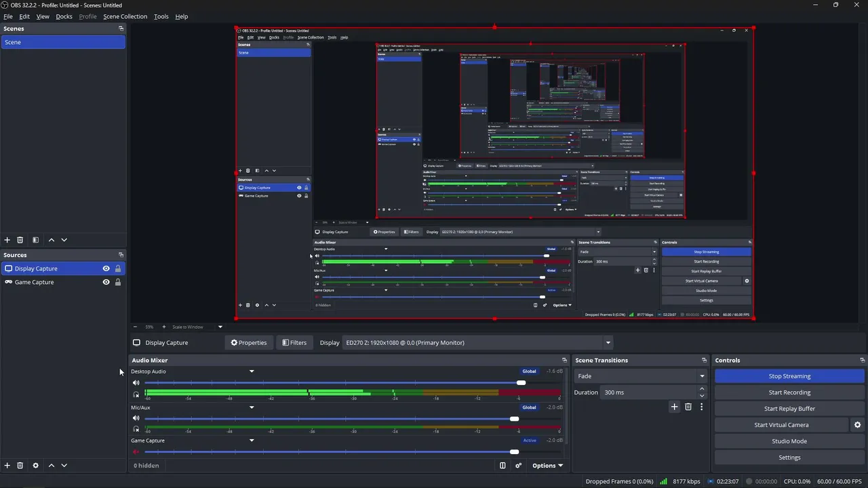868x488 pixels.
Task: Mute Desktop Audio with the speaker icon
Action: [136, 383]
